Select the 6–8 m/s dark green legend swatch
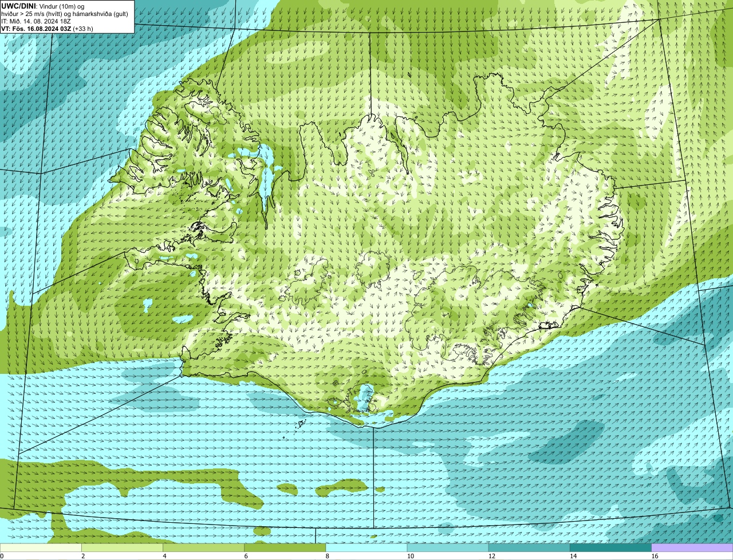 (285, 547)
